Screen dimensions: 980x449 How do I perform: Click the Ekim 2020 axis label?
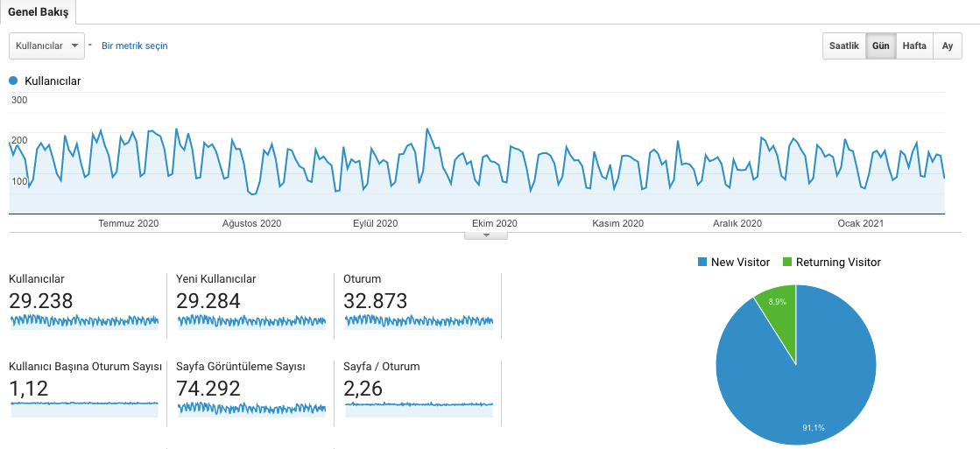tap(494, 223)
